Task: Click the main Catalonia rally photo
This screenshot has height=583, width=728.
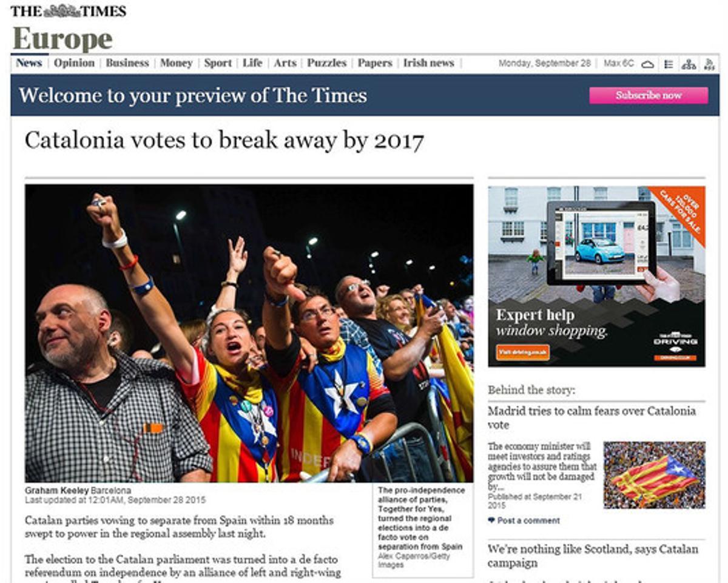Action: tap(249, 334)
